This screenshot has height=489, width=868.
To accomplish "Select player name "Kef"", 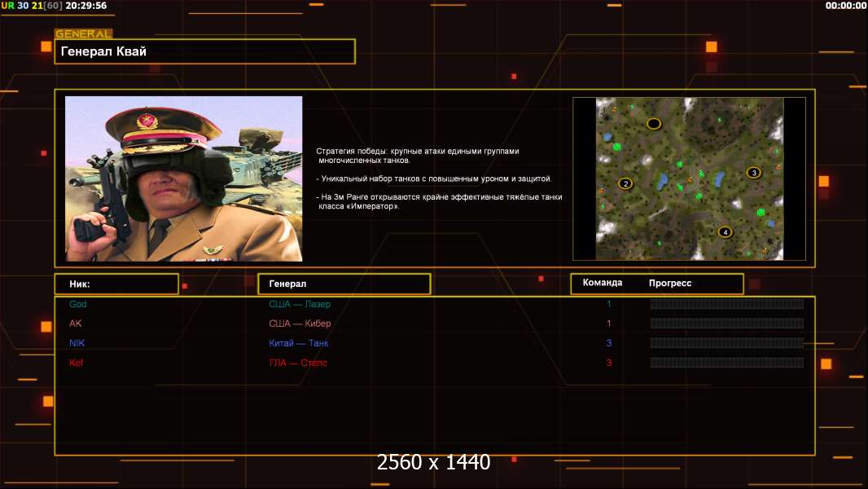I will point(76,363).
